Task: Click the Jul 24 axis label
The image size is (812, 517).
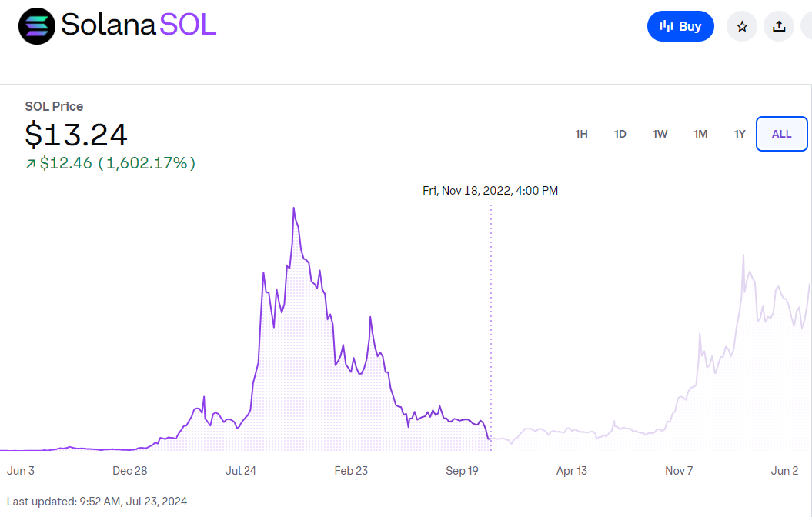Action: tap(240, 470)
